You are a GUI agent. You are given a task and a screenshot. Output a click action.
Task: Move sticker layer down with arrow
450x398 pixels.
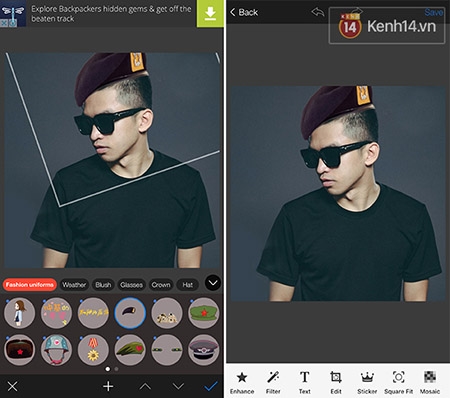(178, 386)
